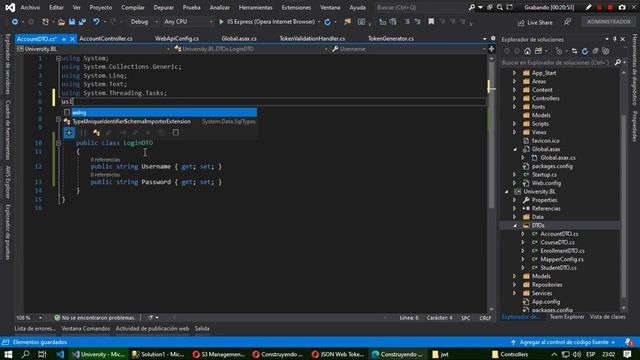Open the Archivo menu
Screen dimensions: 640x360
(x=30, y=7)
